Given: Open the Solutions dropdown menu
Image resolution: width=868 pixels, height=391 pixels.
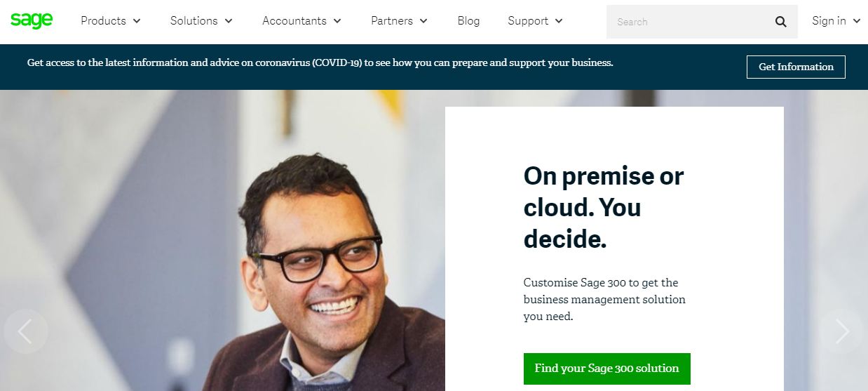Looking at the screenshot, I should 201,21.
